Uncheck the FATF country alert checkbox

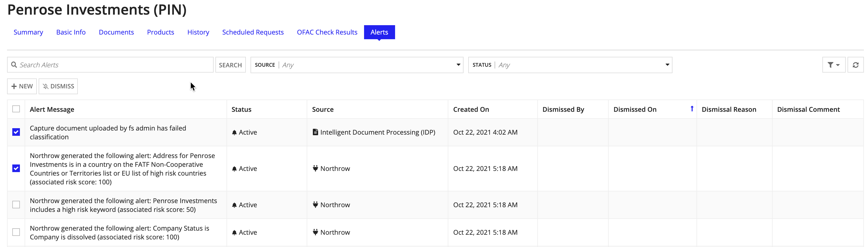point(16,168)
